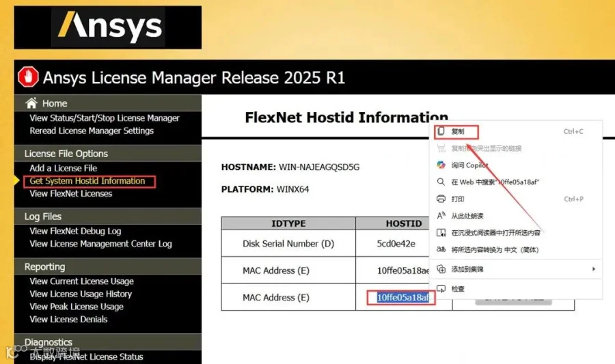615x364 pixels.
Task: Open View FlexNet Debug Log link
Action: 75,232
